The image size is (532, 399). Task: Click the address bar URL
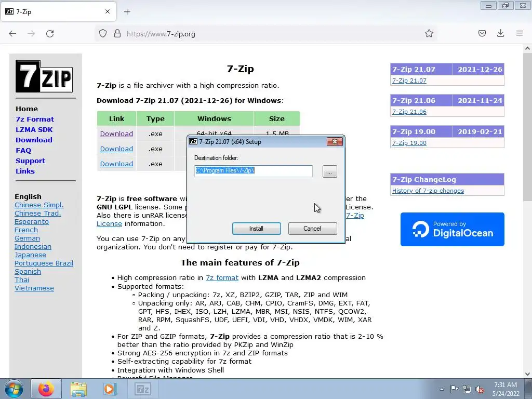coord(161,34)
